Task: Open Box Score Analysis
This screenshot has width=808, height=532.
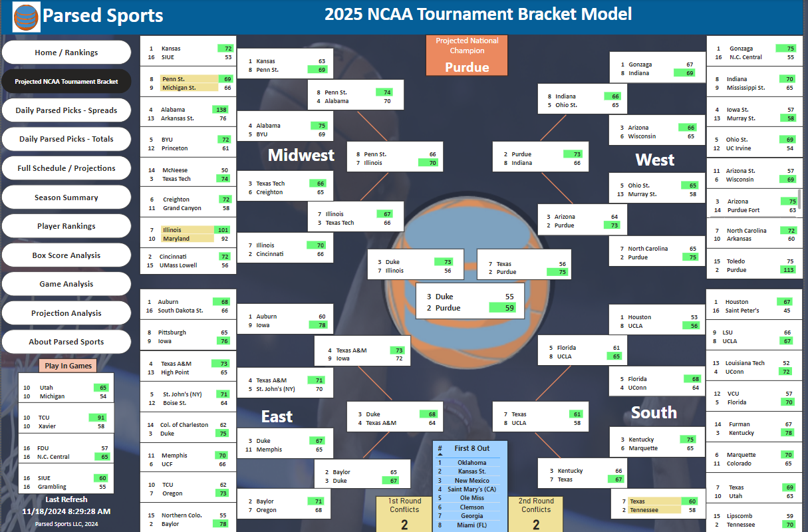Action: tap(67, 255)
